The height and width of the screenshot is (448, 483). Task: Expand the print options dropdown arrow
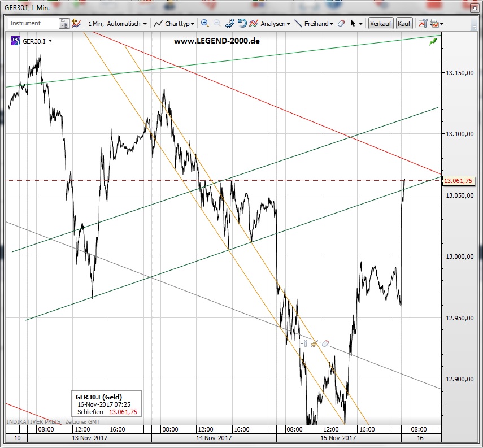(x=442, y=24)
